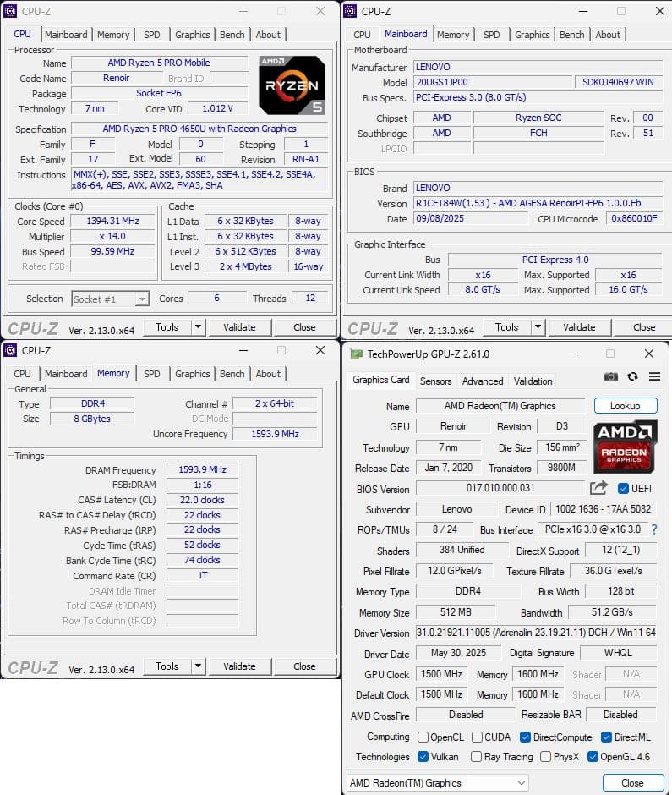Click Validate in the Mainboard window

click(x=579, y=327)
